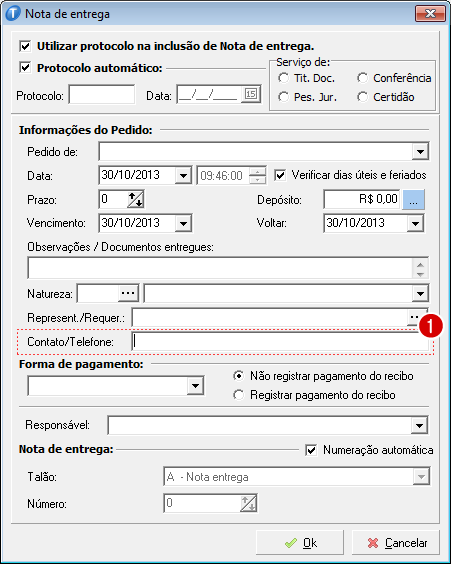Click the time field spinner arrows
Screen dimensions: 451x564
click(x=257, y=175)
